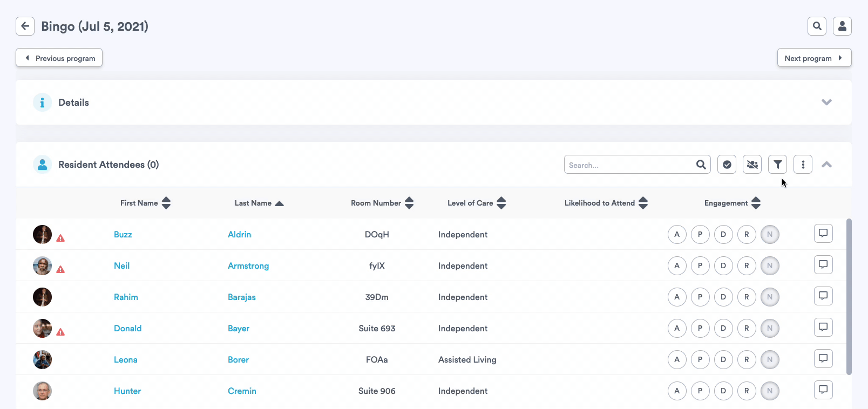This screenshot has width=868, height=409.
Task: Open Armstrong last name link
Action: (x=248, y=265)
